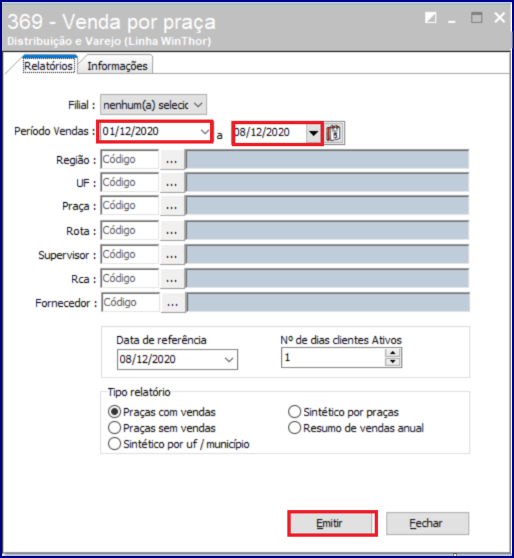Click the Tipo relatório group label
514x558 pixels.
(139, 392)
